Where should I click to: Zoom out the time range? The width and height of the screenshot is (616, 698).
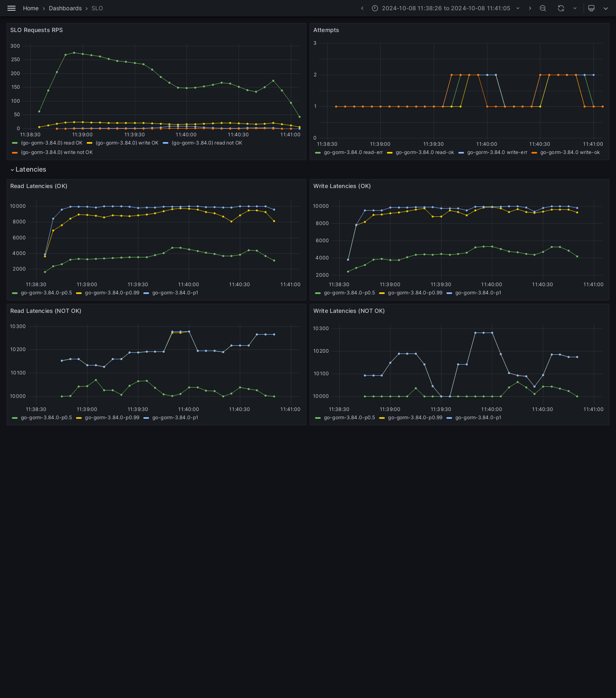point(543,8)
